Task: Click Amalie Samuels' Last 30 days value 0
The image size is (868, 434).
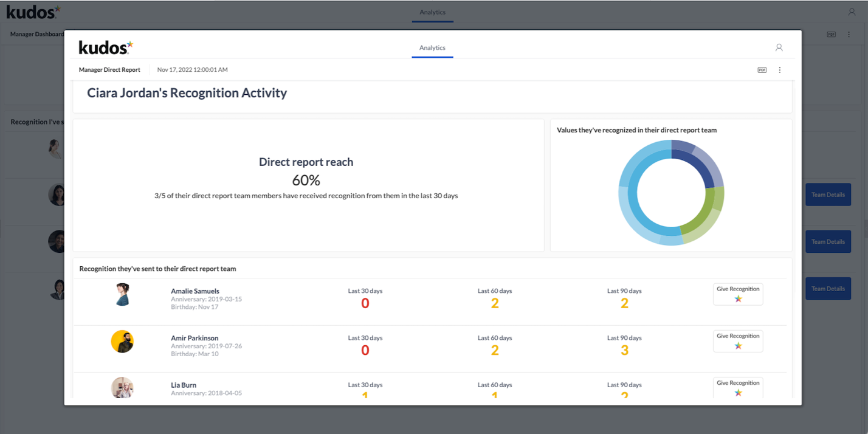Action: point(365,303)
